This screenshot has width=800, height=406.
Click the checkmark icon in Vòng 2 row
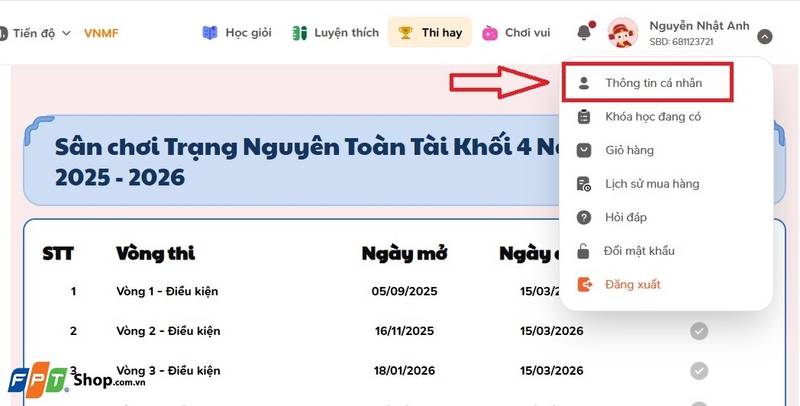coord(699,332)
